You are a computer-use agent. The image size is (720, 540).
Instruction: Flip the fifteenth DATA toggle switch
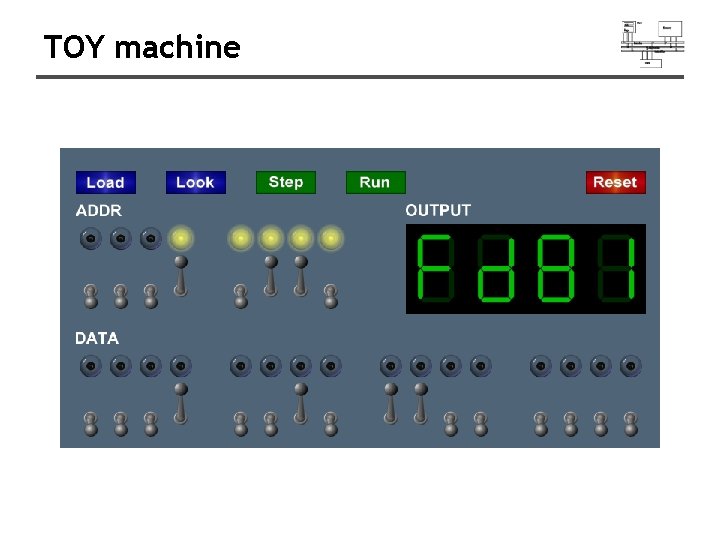[601, 424]
